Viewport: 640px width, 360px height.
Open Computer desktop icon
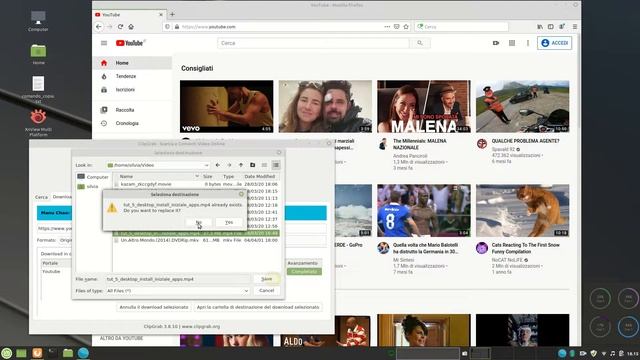pyautogui.click(x=38, y=20)
